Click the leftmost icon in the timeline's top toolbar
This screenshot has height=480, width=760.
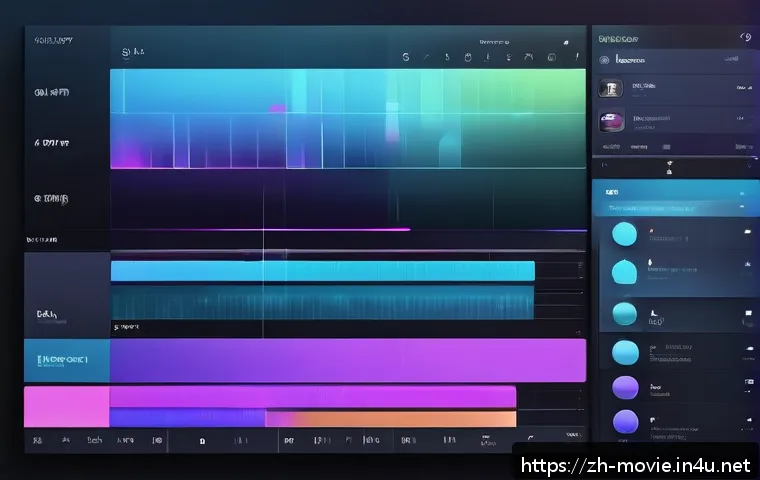(405, 58)
